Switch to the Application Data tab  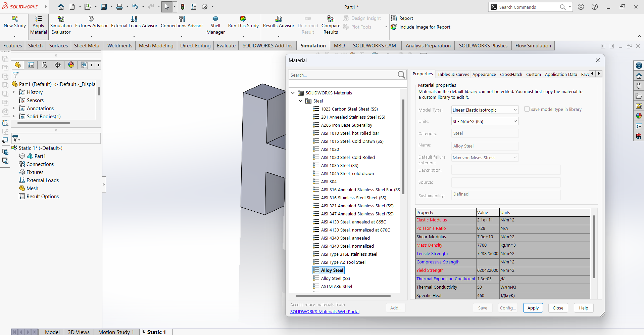pos(561,74)
